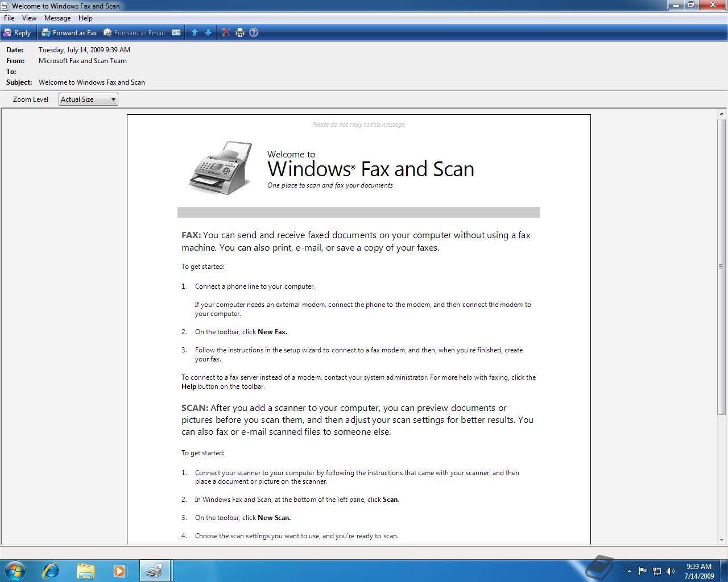Open the Windows Start button

(x=15, y=570)
